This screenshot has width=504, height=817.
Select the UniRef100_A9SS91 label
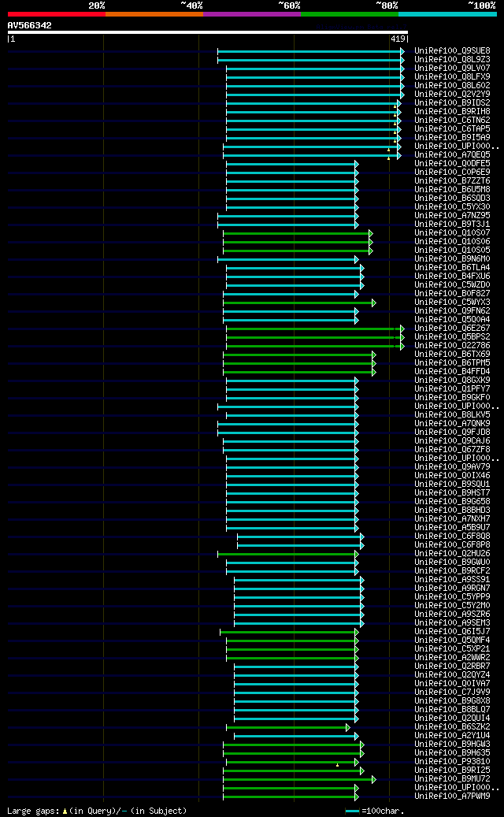pos(452,579)
